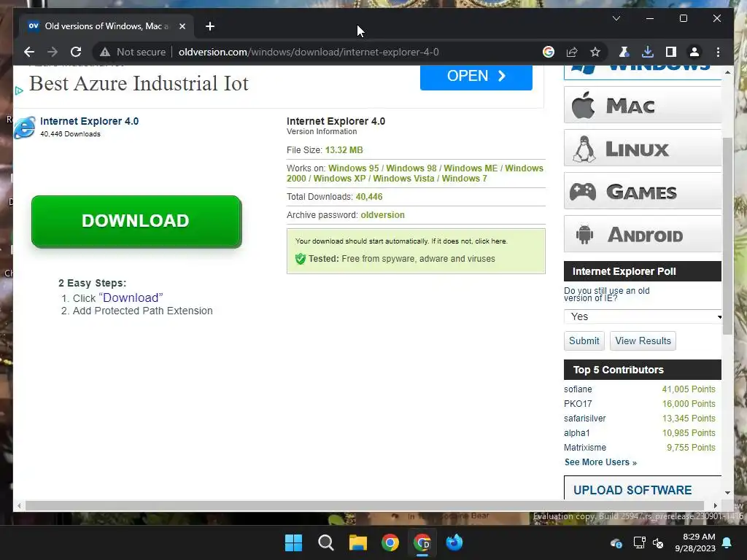Bookmark this page with star icon

[x=595, y=52]
